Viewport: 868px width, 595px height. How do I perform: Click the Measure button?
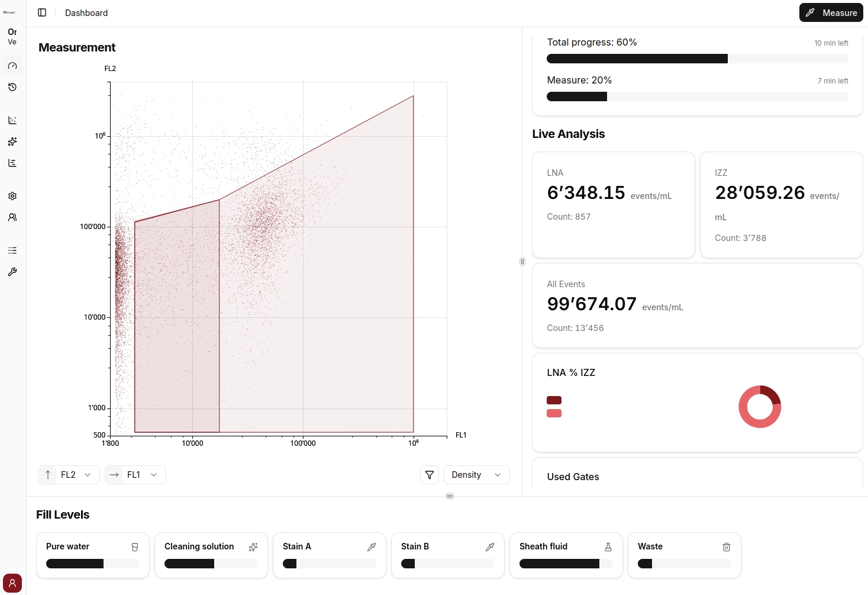point(831,12)
